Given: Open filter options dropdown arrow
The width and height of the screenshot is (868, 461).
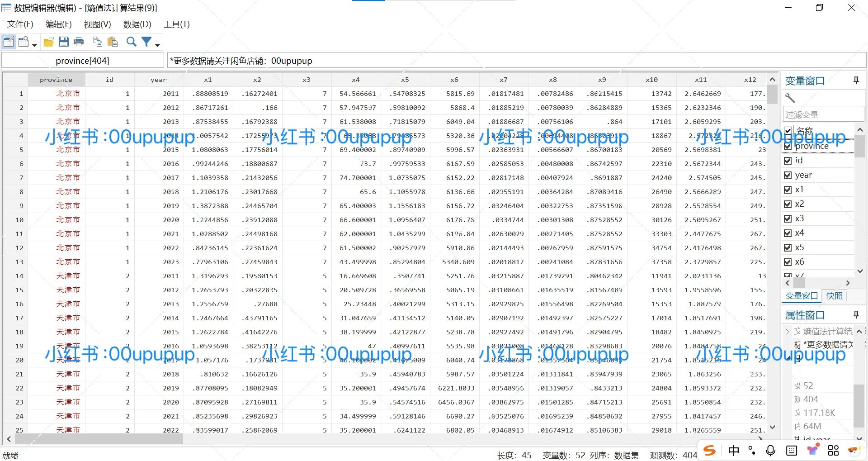Looking at the screenshot, I should point(157,44).
